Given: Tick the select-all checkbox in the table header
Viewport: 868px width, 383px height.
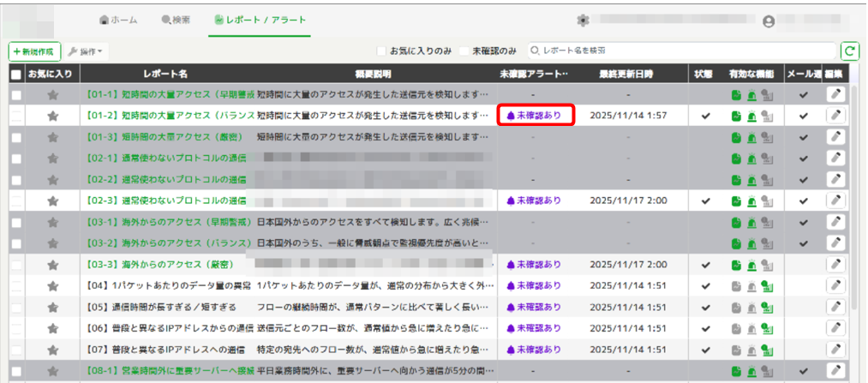Looking at the screenshot, I should point(16,75).
